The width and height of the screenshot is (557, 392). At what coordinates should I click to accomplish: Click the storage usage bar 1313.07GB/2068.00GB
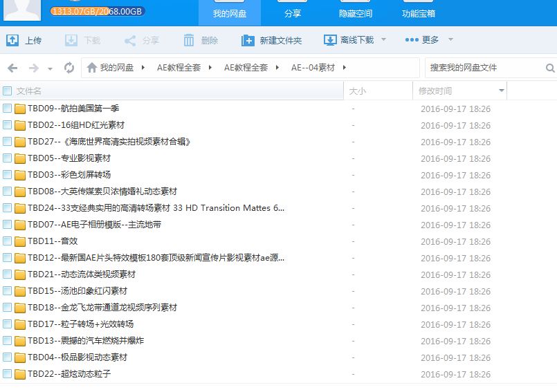[x=98, y=12]
